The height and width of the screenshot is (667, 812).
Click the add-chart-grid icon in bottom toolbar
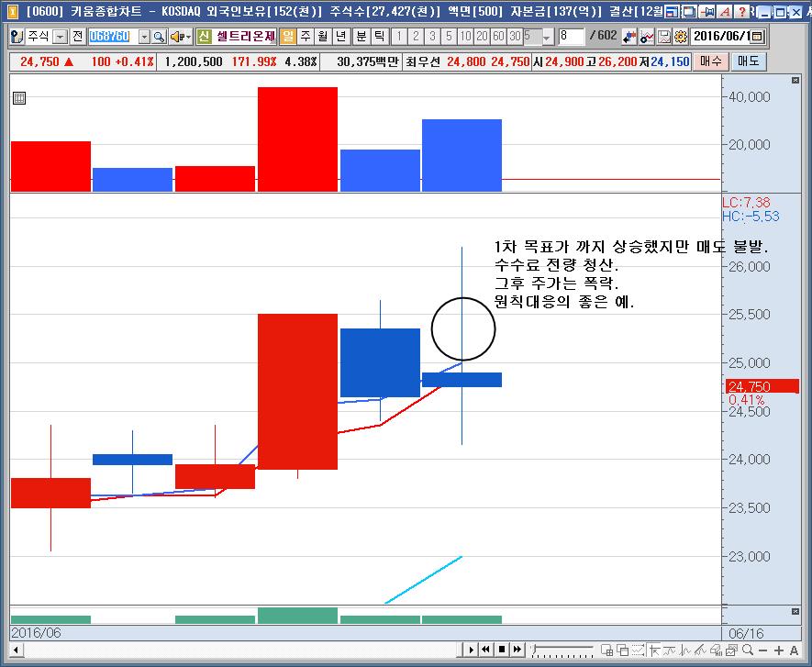click(606, 650)
